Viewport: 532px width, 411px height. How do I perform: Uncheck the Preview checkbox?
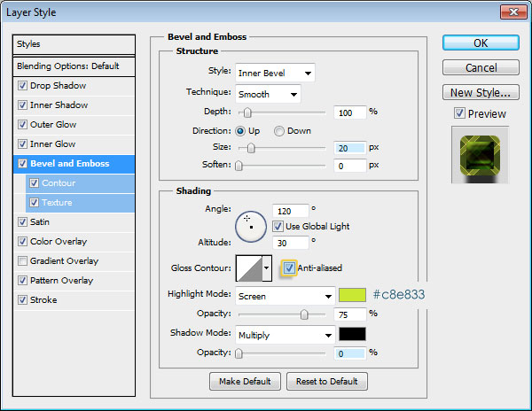[458, 113]
